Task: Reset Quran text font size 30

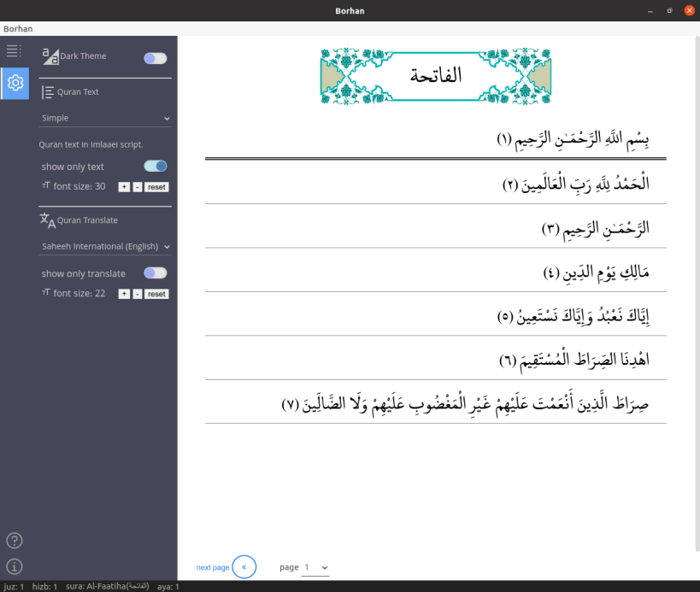Action: [x=156, y=187]
